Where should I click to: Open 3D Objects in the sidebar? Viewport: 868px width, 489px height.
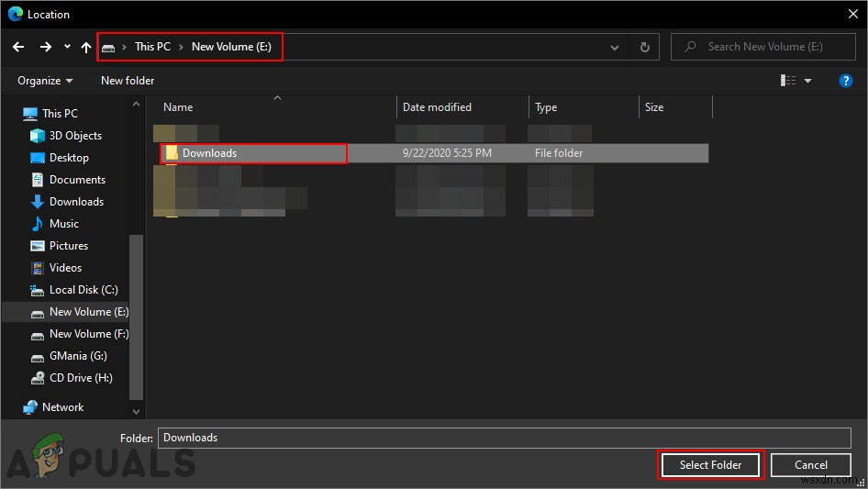click(75, 136)
